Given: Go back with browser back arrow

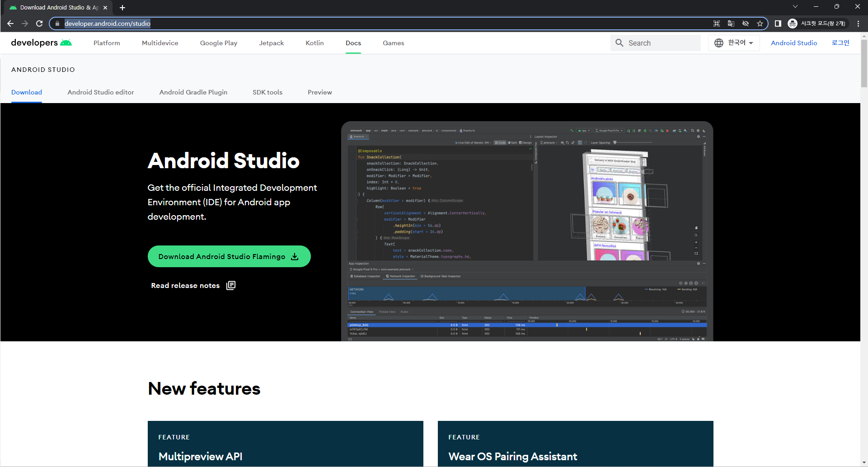Looking at the screenshot, I should point(10,24).
